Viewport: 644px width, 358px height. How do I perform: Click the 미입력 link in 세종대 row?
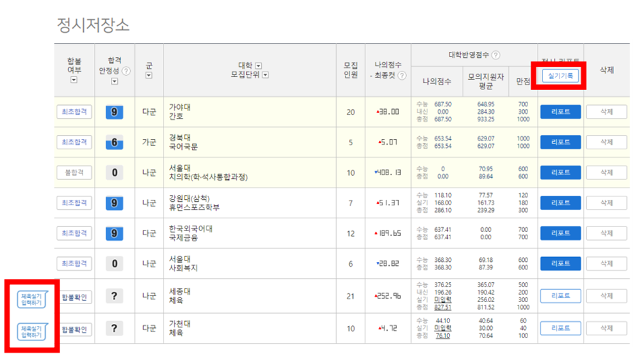[443, 300]
